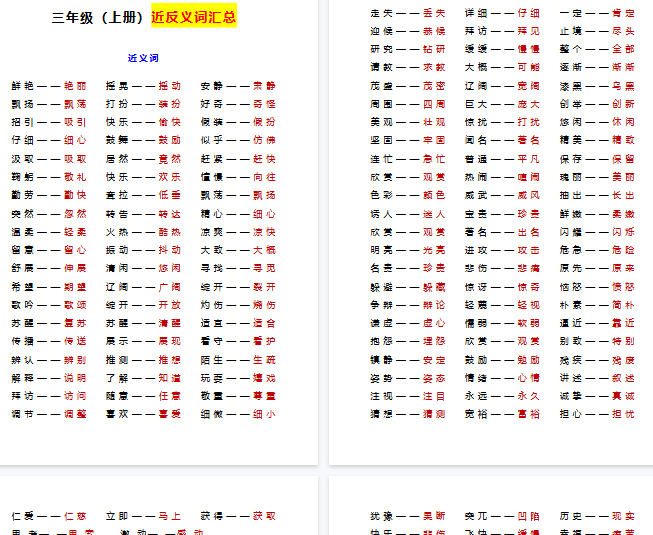Click the highlighted title 近反义词汇总

coord(194,17)
